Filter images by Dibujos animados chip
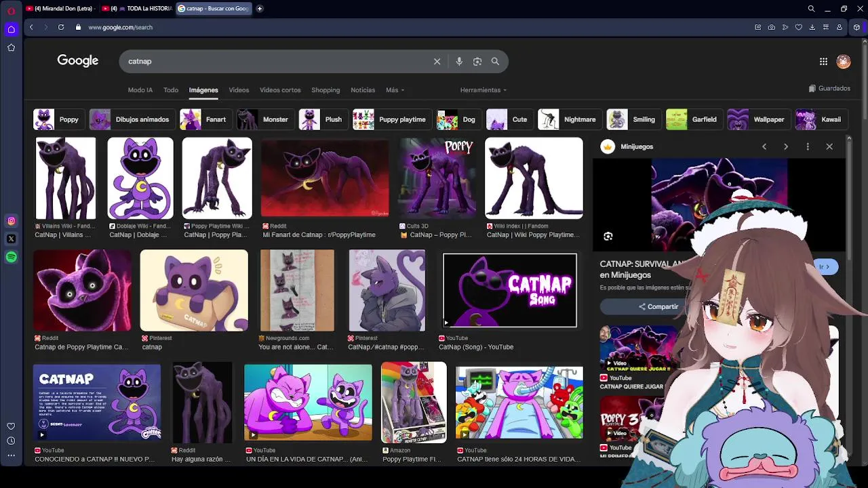This screenshot has width=868, height=488. [132, 119]
